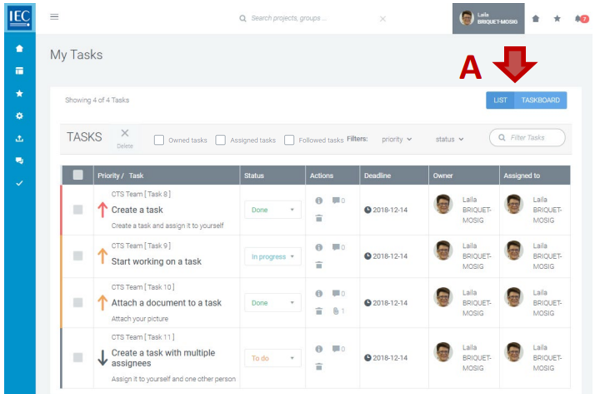Click assignee avatar in multiple assignees row
Viewport: 595px width, 394px height.
click(x=514, y=352)
